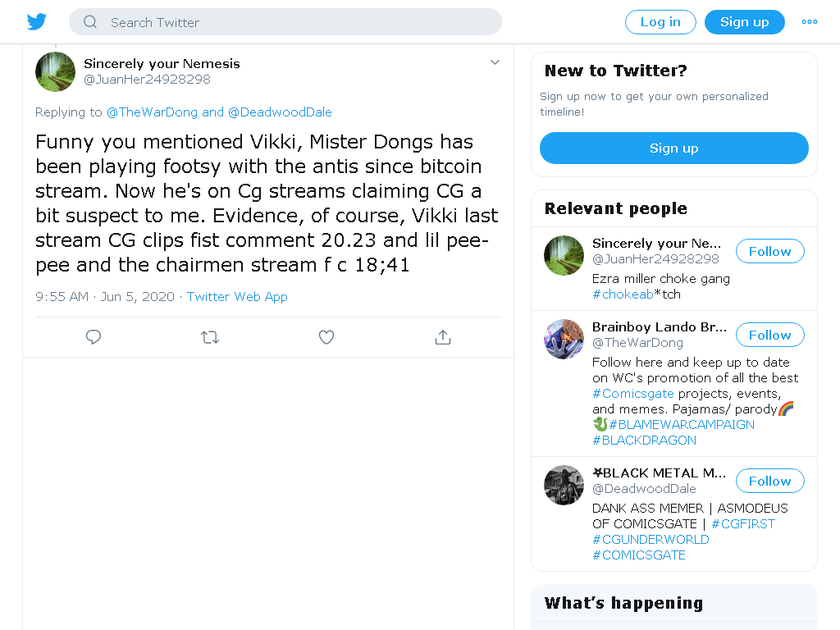This screenshot has height=630, width=840.
Task: Click the #CGUNDERWORLD hashtag
Action: click(651, 540)
